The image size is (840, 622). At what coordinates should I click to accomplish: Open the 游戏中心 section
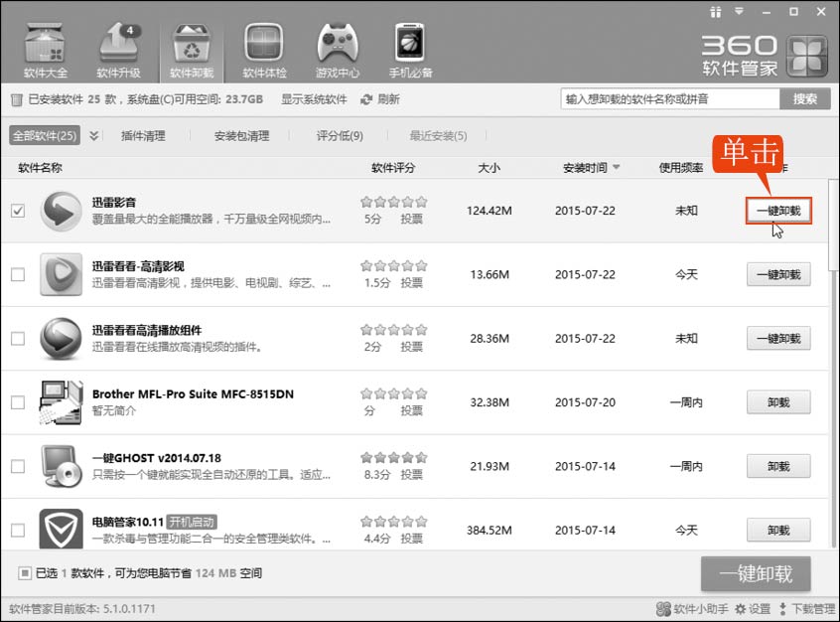pyautogui.click(x=338, y=51)
